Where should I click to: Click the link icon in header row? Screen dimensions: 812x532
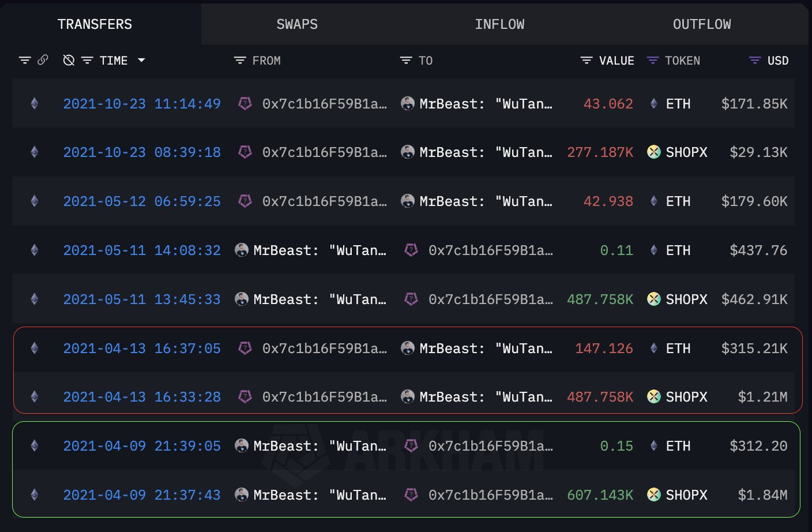click(x=43, y=60)
